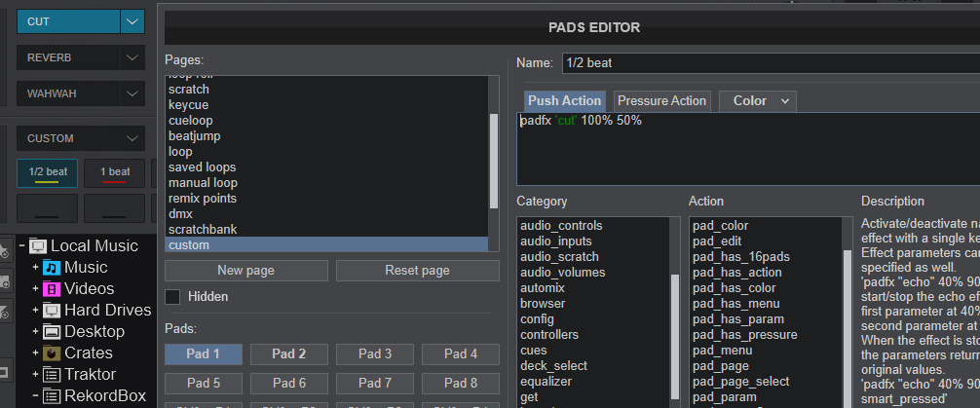Switch to the Push Action tab
Image resolution: width=980 pixels, height=408 pixels.
click(x=564, y=101)
